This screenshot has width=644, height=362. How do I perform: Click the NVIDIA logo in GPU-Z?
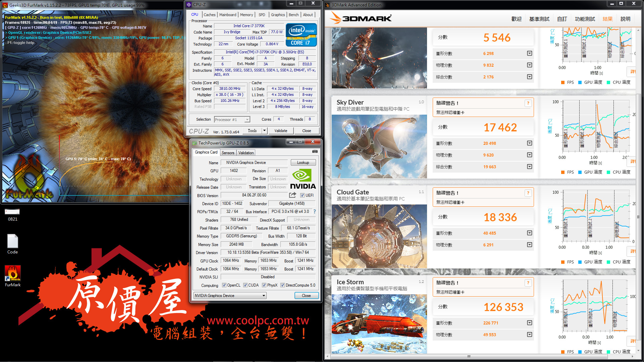pos(303,179)
